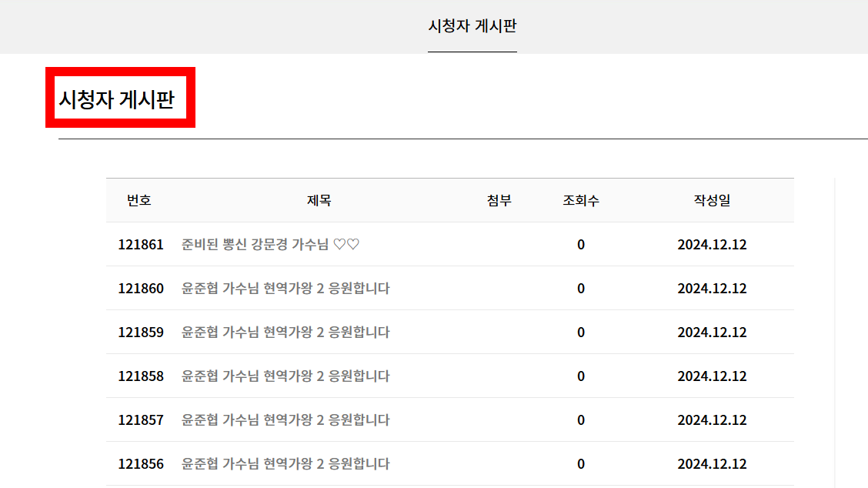Open post number 121856 title link
Image resolution: width=868 pixels, height=488 pixels.
[x=285, y=463]
